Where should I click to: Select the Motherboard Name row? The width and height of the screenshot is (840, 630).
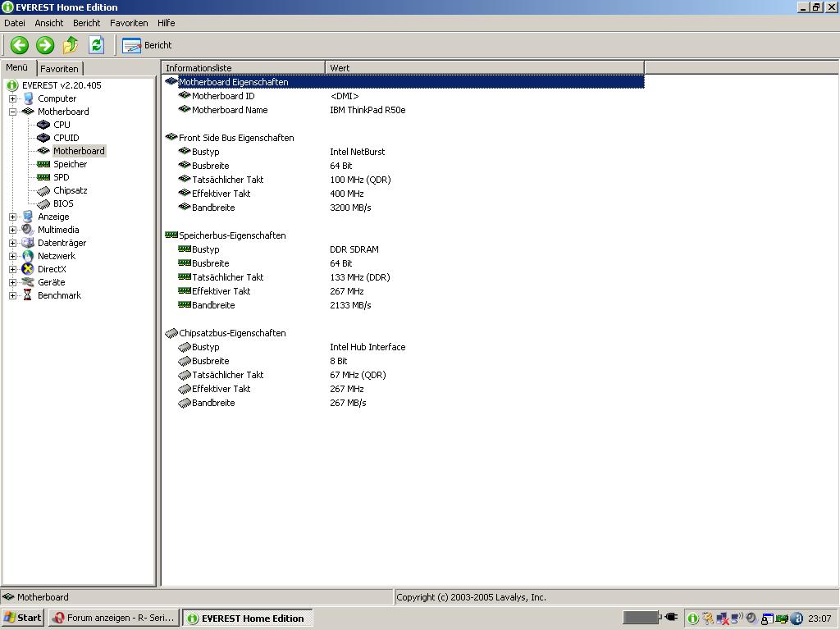click(x=230, y=110)
